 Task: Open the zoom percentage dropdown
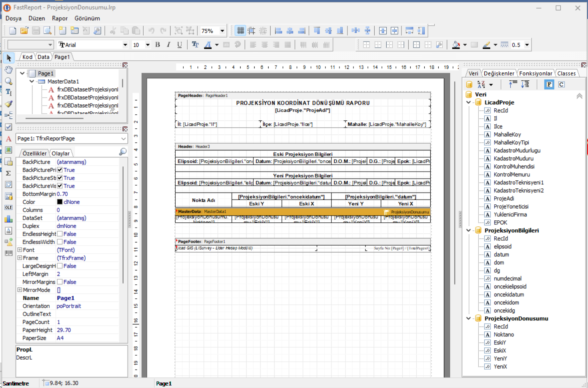222,31
